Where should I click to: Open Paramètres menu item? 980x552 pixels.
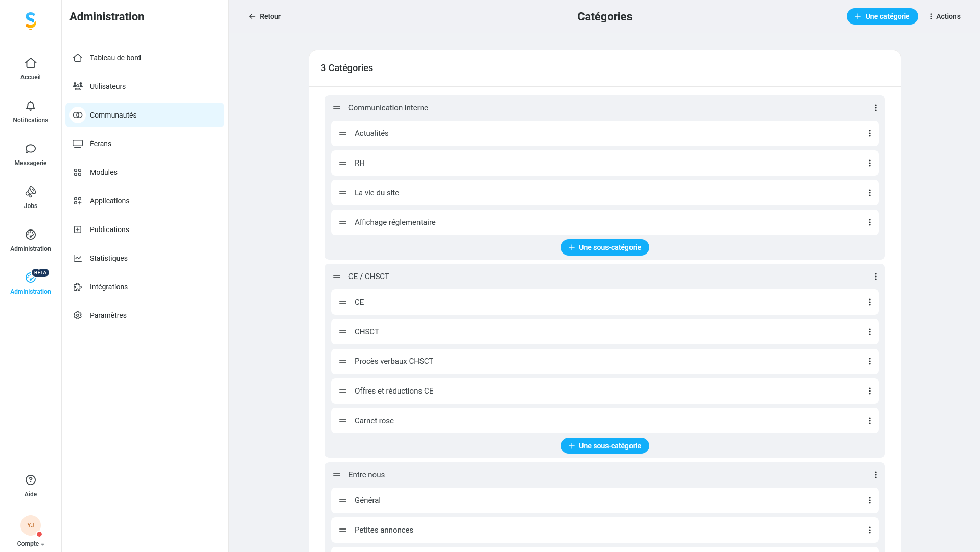coord(145,315)
